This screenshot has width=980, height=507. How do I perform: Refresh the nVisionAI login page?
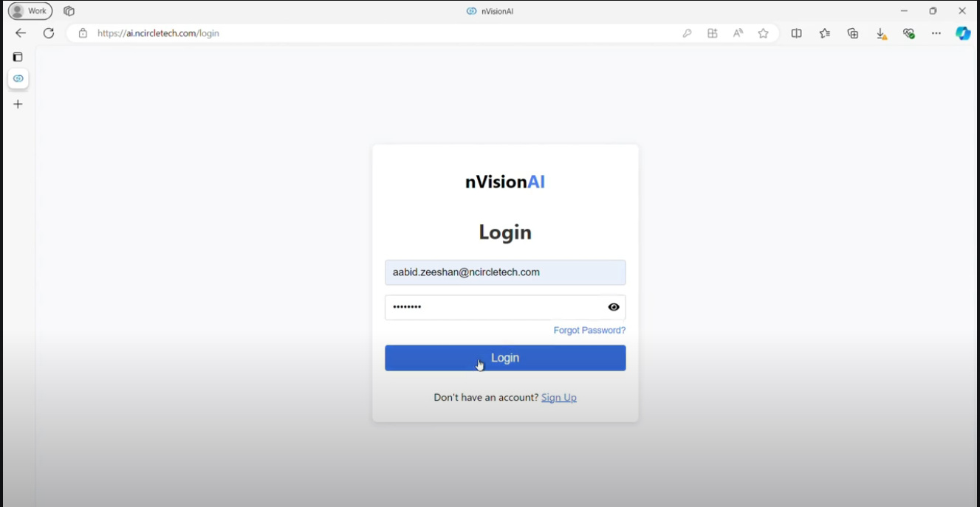(49, 33)
